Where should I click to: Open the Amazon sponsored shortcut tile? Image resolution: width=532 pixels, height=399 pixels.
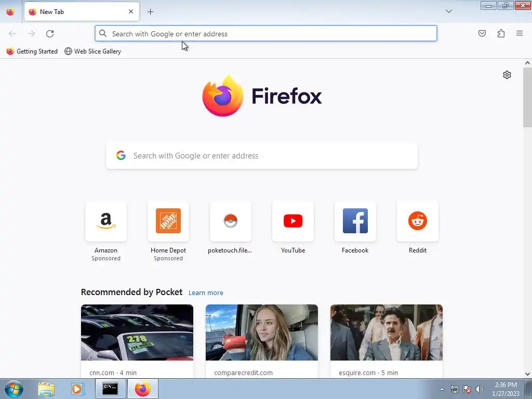[106, 221]
